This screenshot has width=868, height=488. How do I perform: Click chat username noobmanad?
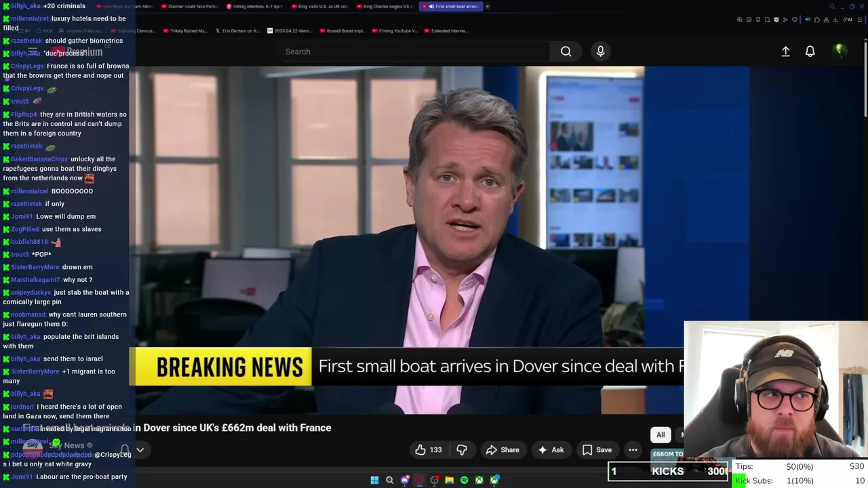28,314
